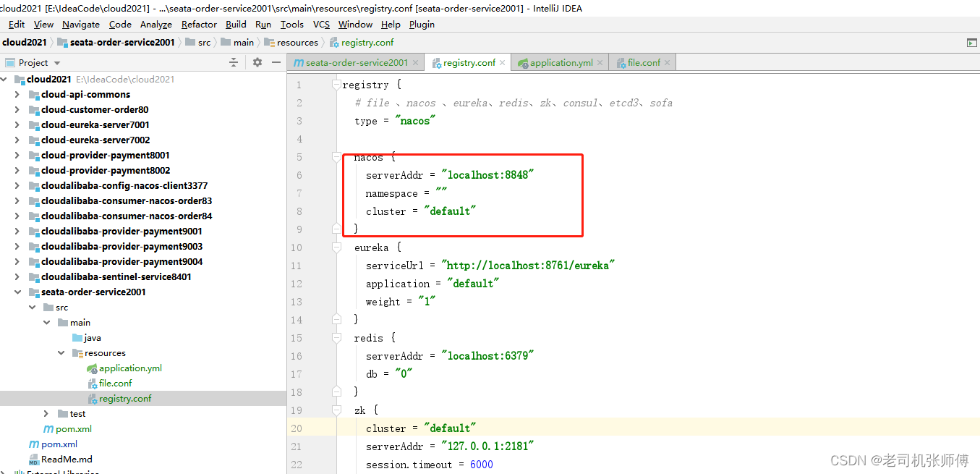Image resolution: width=980 pixels, height=474 pixels.
Task: Hide the Project tool window
Action: [x=276, y=63]
